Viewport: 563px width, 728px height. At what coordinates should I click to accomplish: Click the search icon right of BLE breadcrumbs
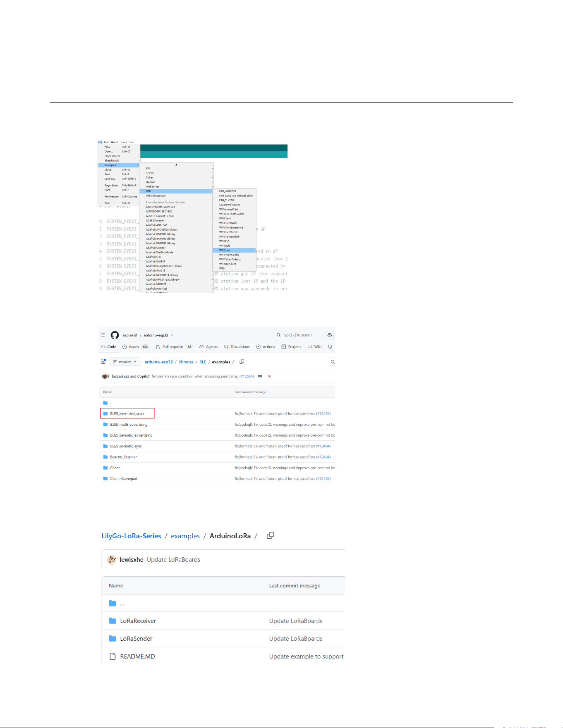333,362
